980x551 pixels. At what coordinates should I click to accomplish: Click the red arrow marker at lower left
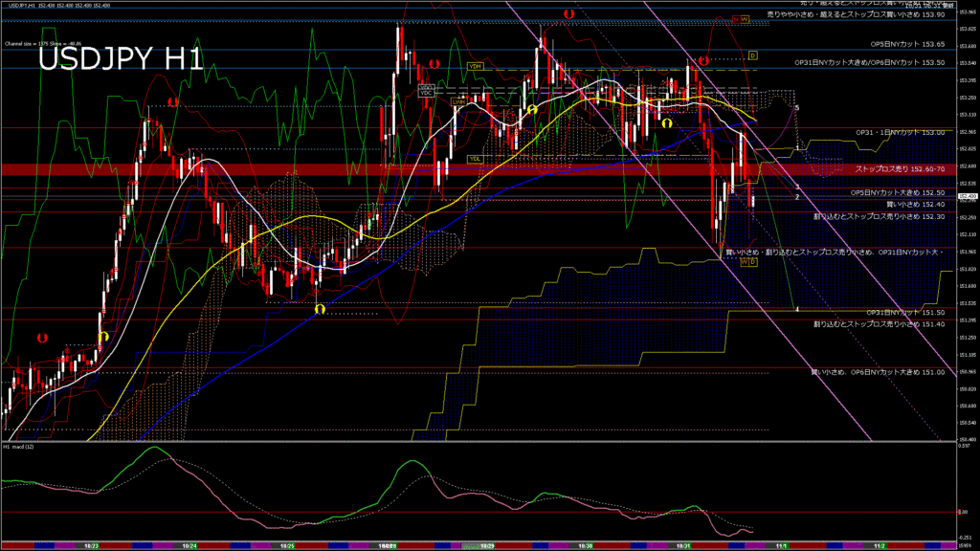[42, 338]
